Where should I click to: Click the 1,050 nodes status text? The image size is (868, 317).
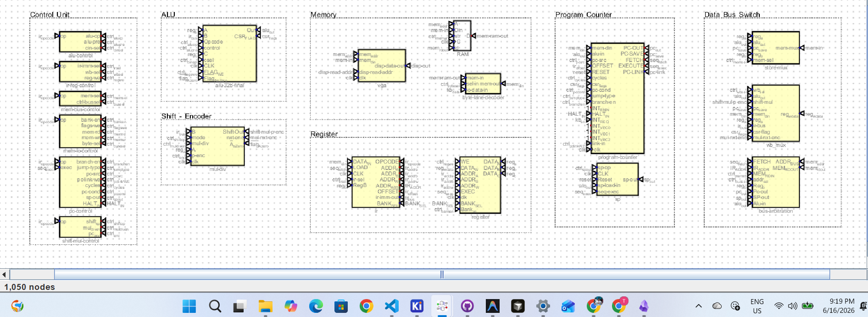point(30,287)
